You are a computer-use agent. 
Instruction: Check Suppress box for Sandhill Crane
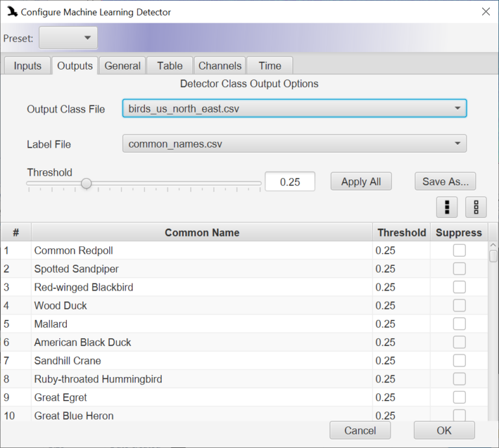459,360
